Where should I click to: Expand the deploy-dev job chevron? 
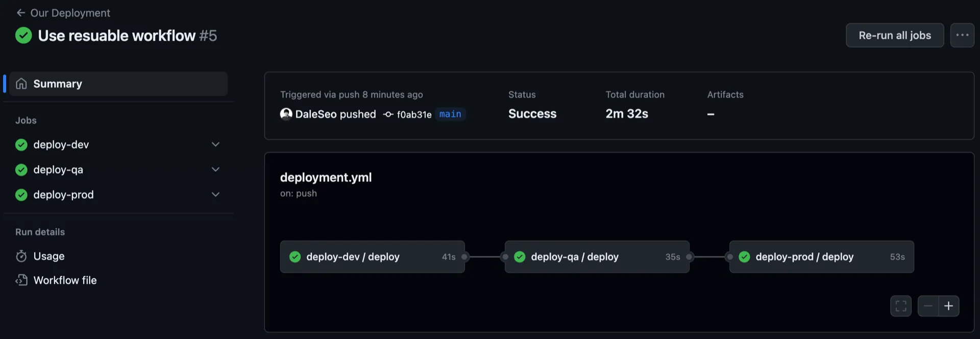click(x=215, y=144)
